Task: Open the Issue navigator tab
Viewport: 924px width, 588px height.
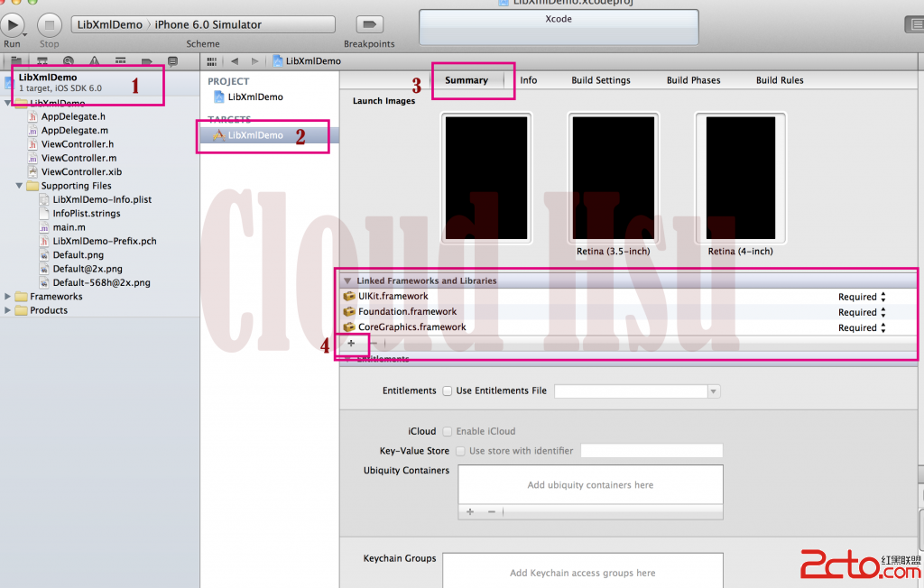Action: tap(94, 60)
